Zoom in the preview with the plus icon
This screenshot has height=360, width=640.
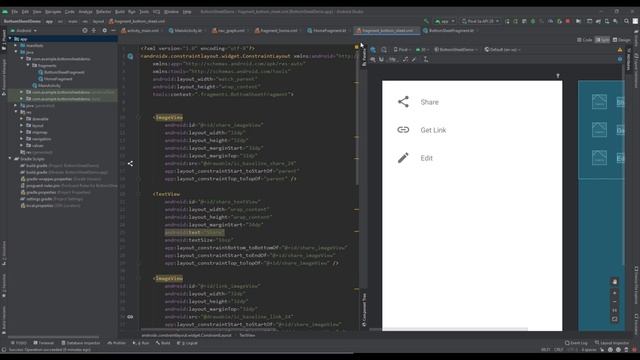[x=615, y=293]
